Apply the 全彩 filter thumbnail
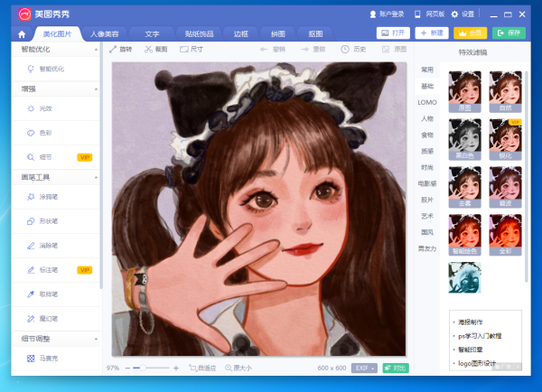This screenshot has height=392, width=542. pos(505,235)
